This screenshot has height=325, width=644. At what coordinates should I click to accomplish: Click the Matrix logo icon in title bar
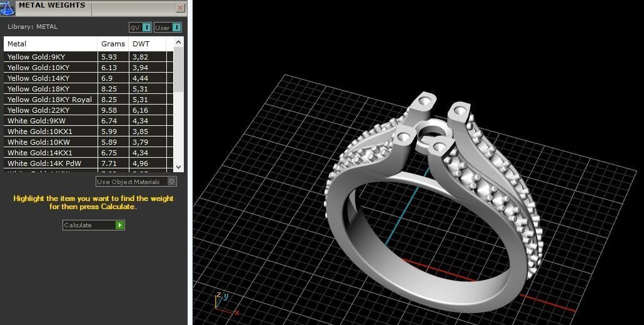click(8, 8)
